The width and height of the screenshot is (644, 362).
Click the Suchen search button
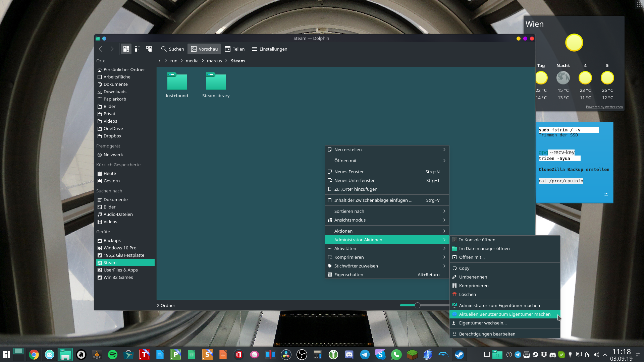coord(172,49)
